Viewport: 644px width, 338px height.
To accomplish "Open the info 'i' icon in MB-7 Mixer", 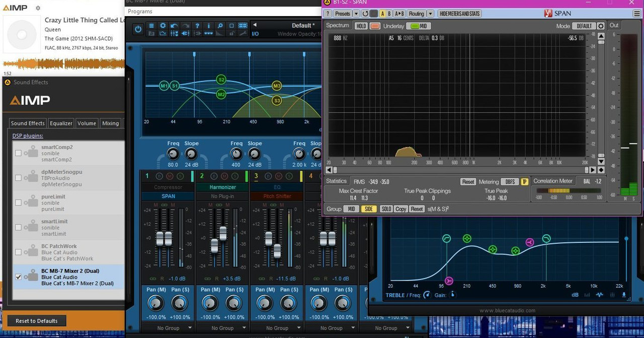I will (x=208, y=26).
